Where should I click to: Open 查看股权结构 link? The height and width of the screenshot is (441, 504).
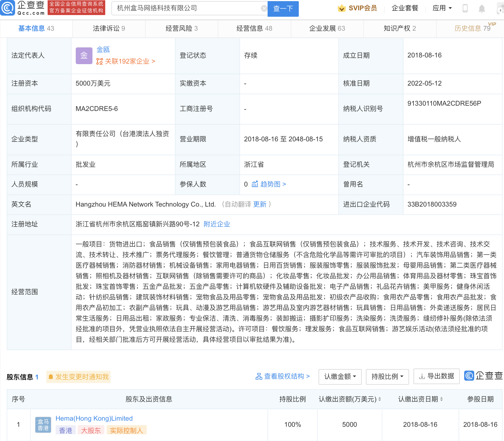click(x=283, y=377)
